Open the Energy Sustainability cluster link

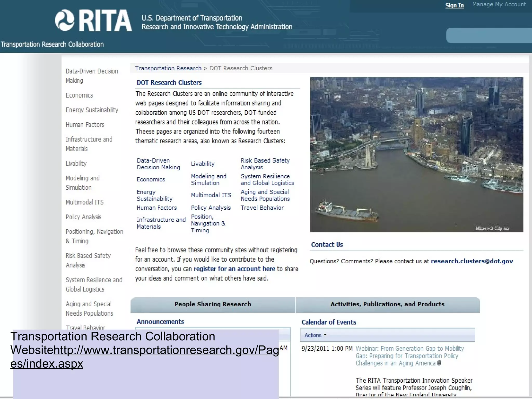point(155,195)
